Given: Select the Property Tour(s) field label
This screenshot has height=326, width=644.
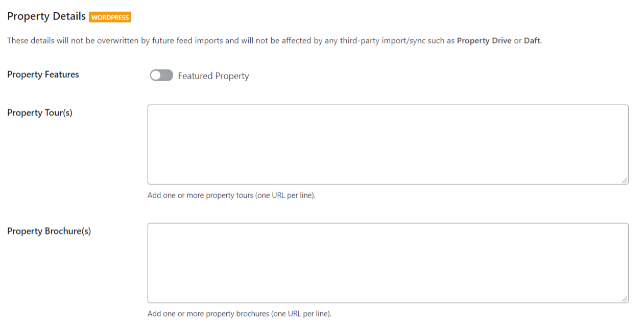Looking at the screenshot, I should (x=40, y=113).
